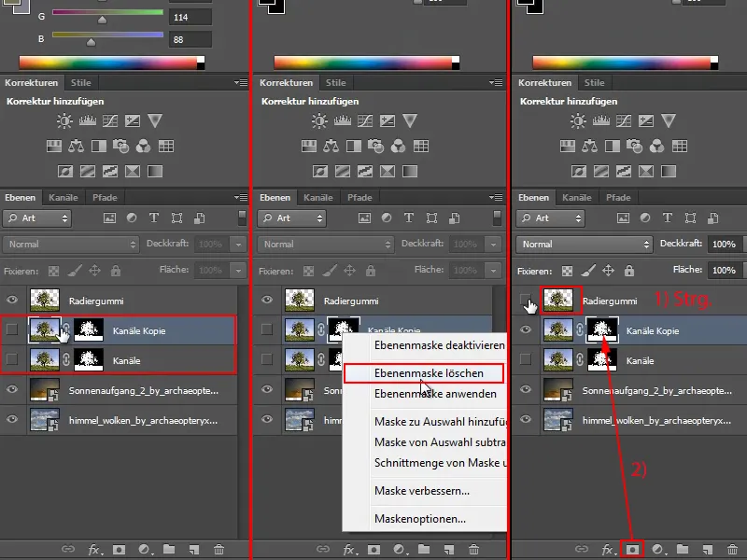Add Black & White adjustment in middle panel
747x560 pixels.
(x=354, y=146)
